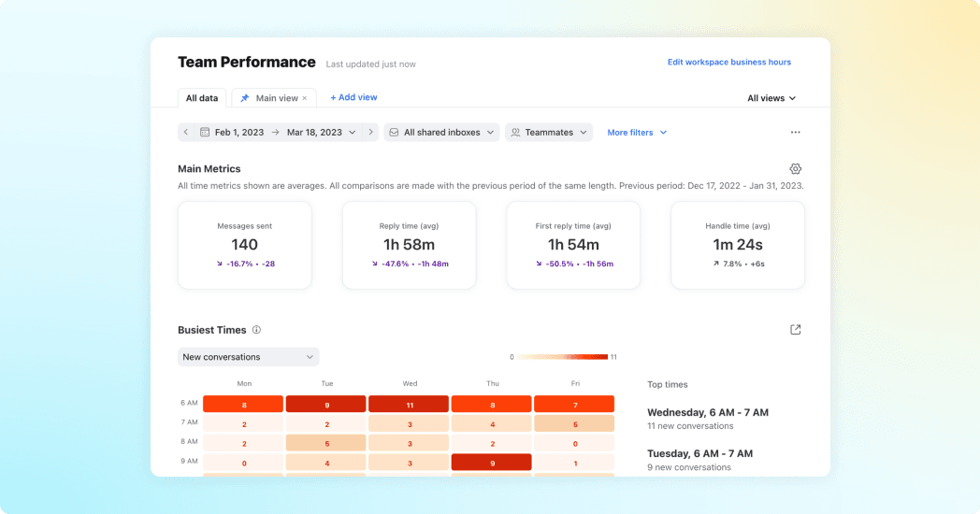The image size is (980, 514).
Task: Open Teammates filter dropdown
Action: (x=549, y=133)
